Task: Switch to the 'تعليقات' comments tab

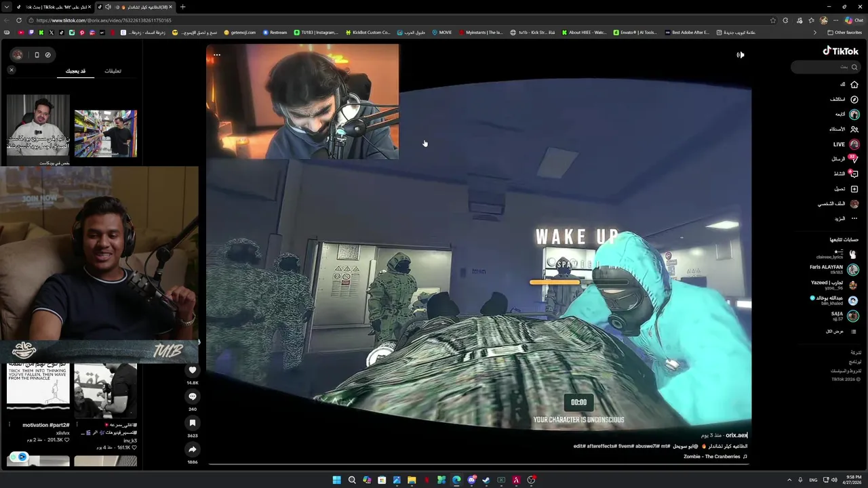Action: pyautogui.click(x=113, y=71)
